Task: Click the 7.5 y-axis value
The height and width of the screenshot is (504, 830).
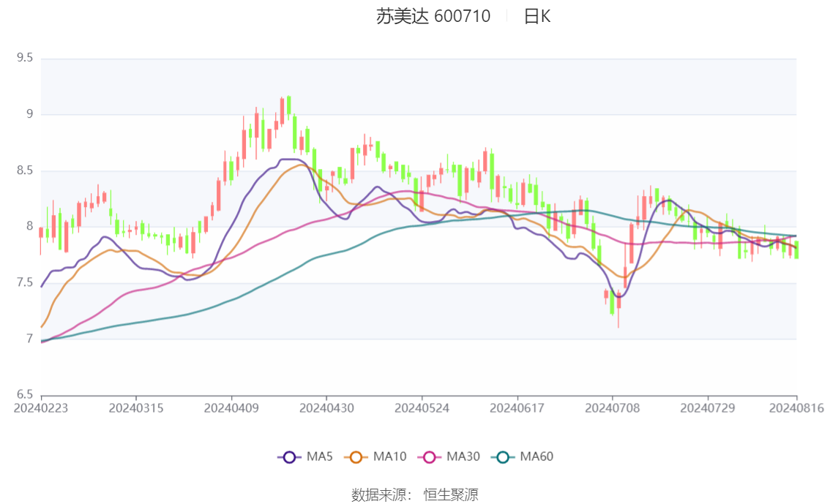Action: [x=25, y=282]
